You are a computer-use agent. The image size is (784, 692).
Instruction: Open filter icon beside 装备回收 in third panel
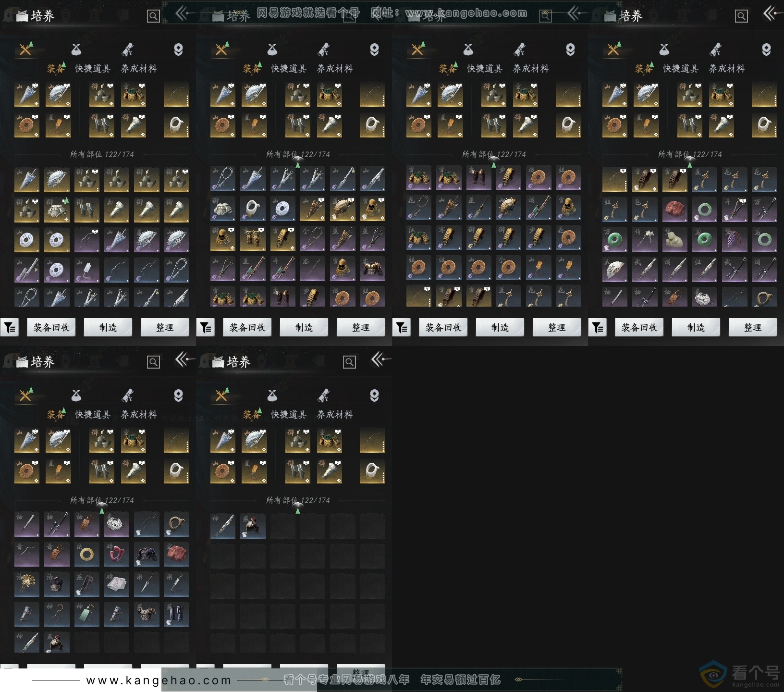pos(402,328)
